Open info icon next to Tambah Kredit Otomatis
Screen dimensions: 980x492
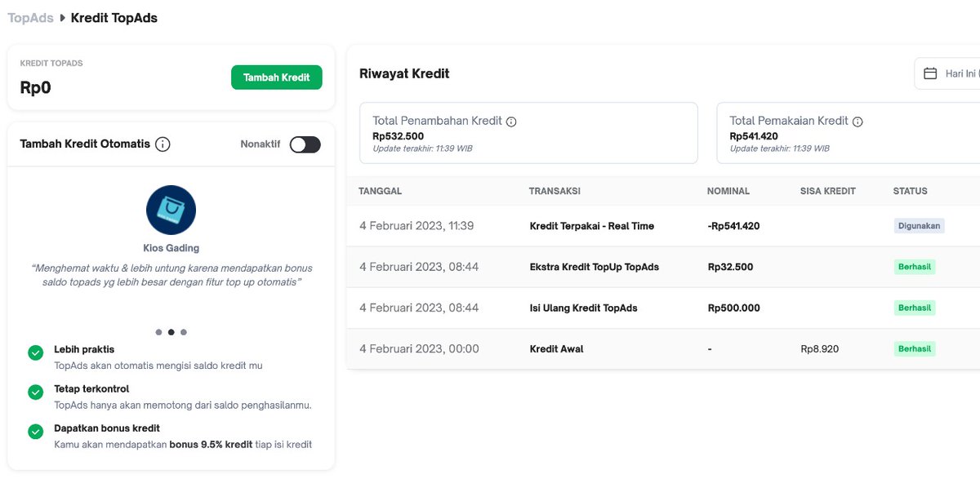coord(163,144)
